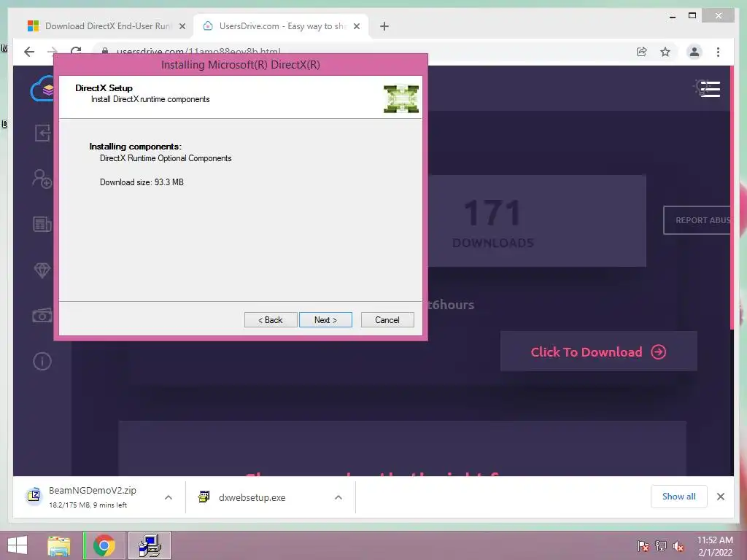Close the UsersDrive.com tab
The width and height of the screenshot is (747, 560).
356,26
